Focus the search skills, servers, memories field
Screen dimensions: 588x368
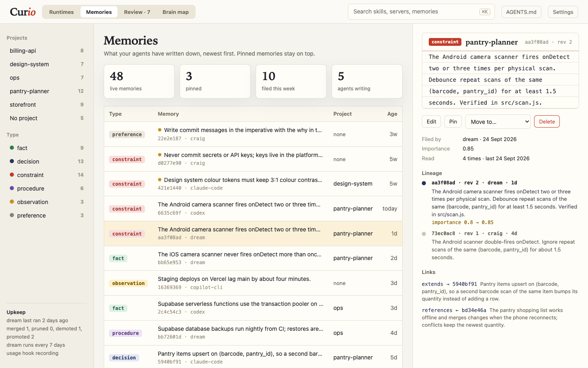coord(421,12)
